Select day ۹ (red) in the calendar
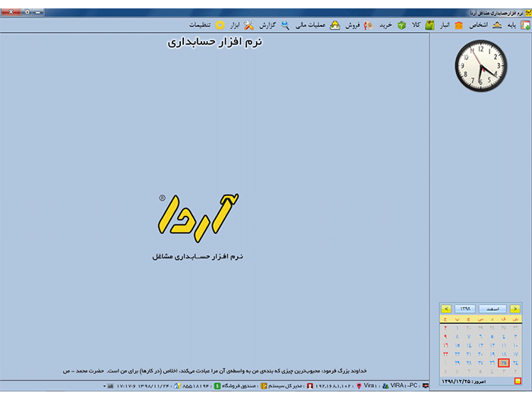 [x=445, y=337]
